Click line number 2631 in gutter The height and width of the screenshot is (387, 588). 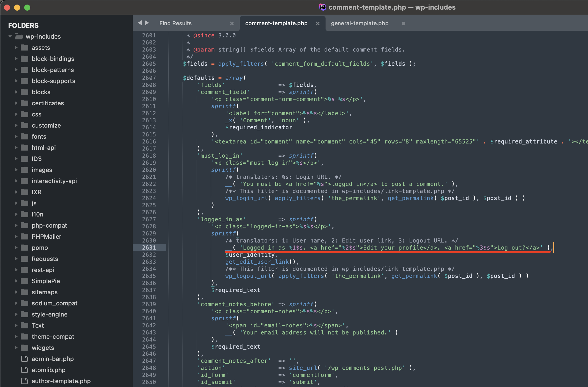149,248
